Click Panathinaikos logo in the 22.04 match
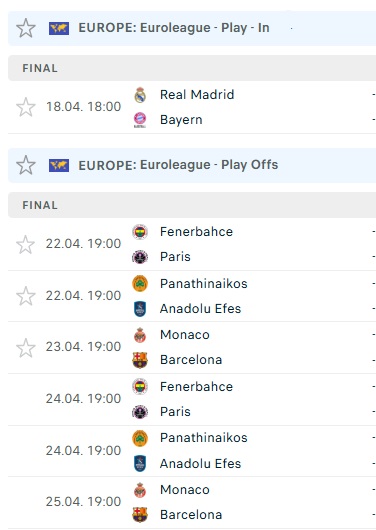The height and width of the screenshot is (530, 376). pos(140,284)
